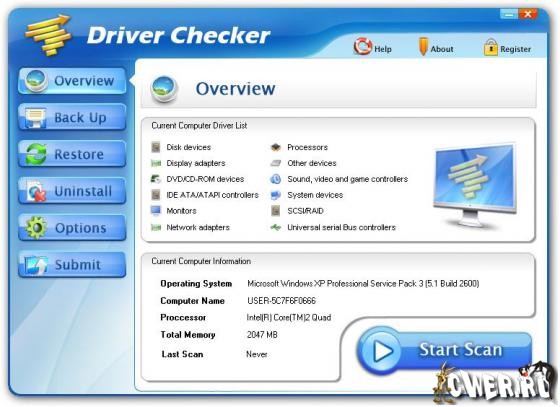This screenshot has height=407, width=560.
Task: Click the Last Scan value Never
Action: click(257, 354)
